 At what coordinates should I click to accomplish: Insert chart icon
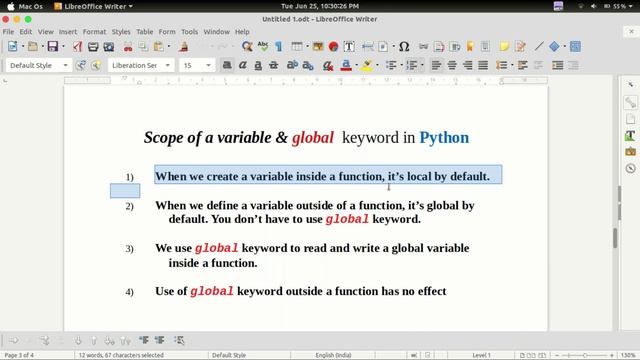click(x=333, y=47)
